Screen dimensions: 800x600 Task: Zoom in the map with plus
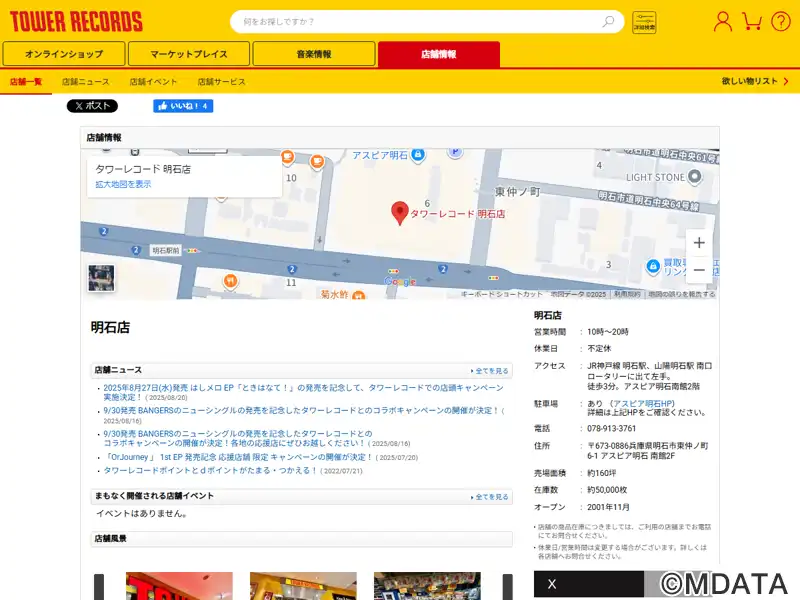coord(699,243)
